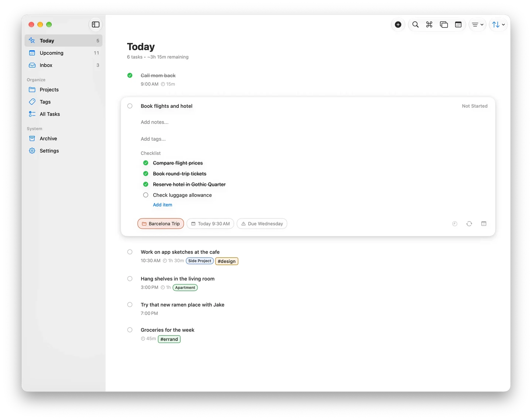Open the Not Started status selector
The height and width of the screenshot is (420, 532).
(475, 106)
